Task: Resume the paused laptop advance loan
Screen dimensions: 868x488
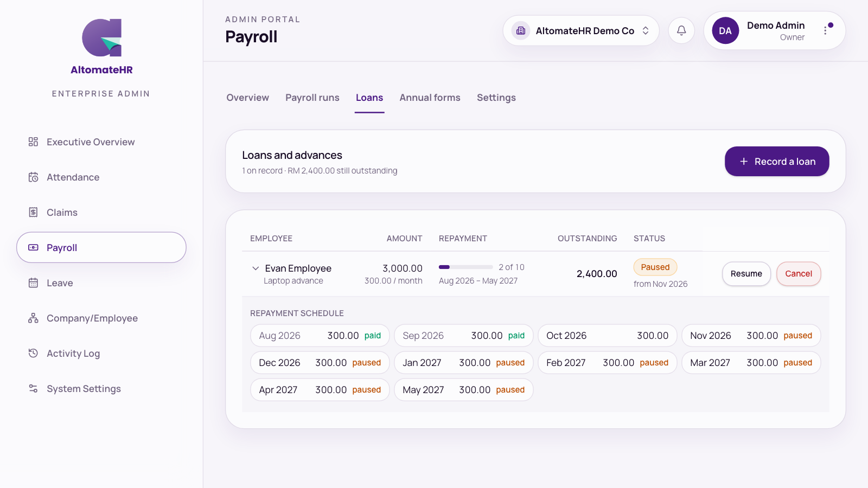Action: 746,274
